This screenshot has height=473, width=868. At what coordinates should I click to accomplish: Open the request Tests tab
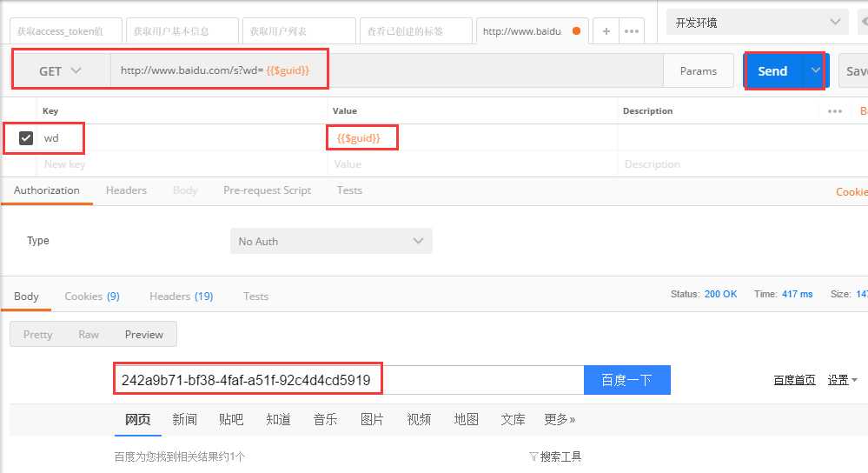[349, 190]
